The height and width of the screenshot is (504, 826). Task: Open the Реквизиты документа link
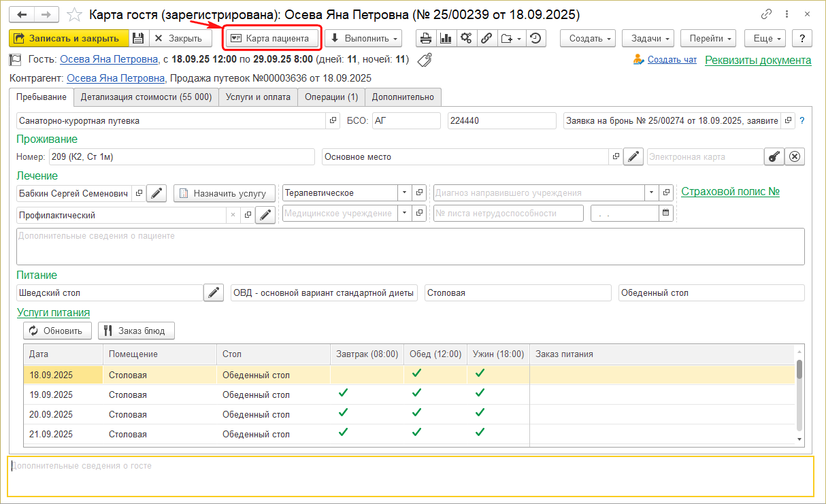(757, 60)
